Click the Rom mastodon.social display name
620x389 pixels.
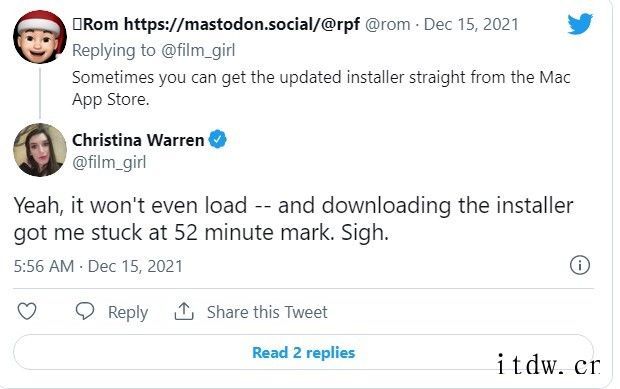pos(216,24)
